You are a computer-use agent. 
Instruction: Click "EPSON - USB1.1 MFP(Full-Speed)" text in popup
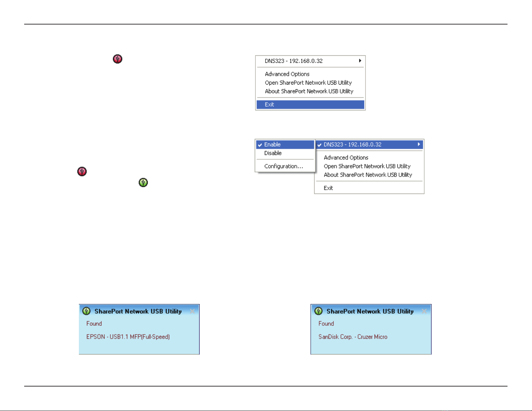(x=128, y=337)
